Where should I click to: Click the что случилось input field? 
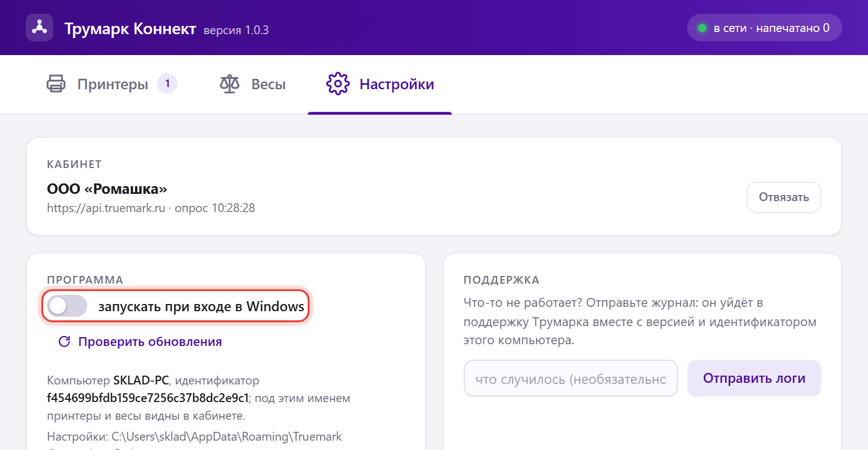571,378
